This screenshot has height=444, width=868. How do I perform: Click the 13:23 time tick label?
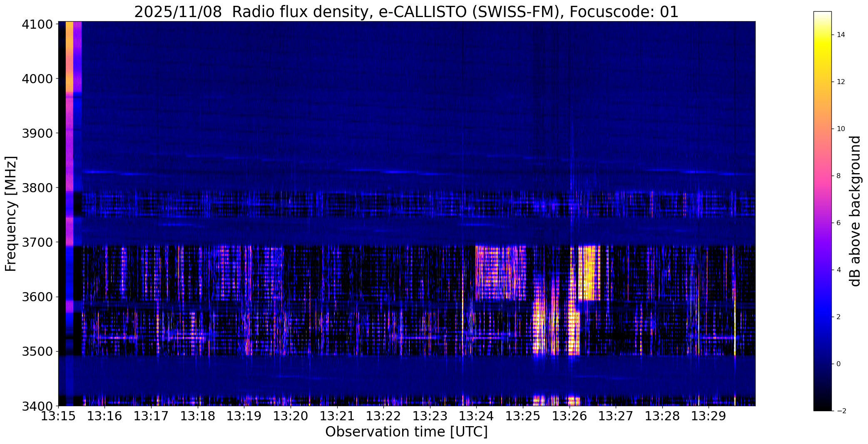430,416
